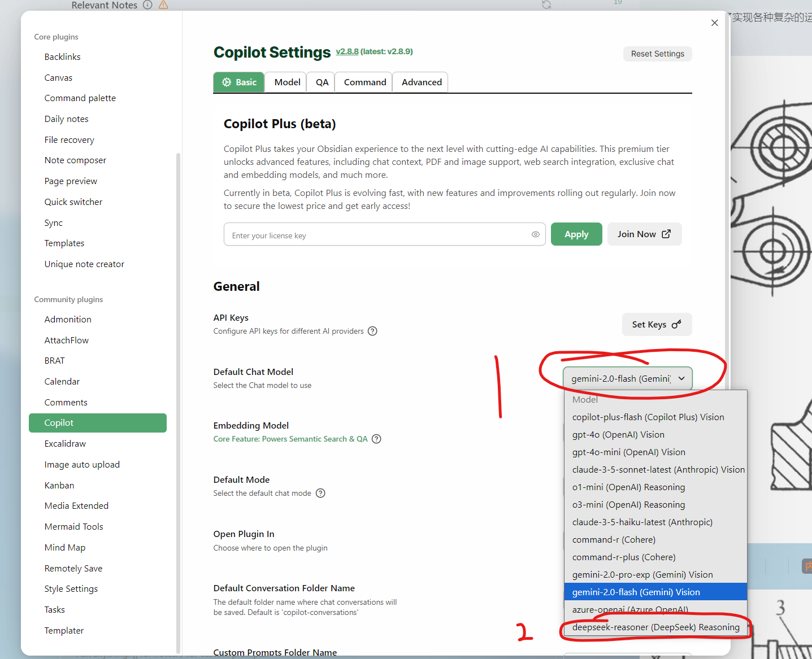
Task: Open Command palette settings
Action: click(98, 98)
